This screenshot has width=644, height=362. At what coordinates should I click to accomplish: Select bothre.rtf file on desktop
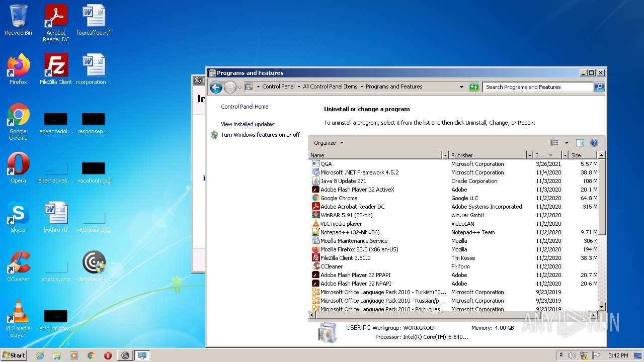[x=56, y=217]
